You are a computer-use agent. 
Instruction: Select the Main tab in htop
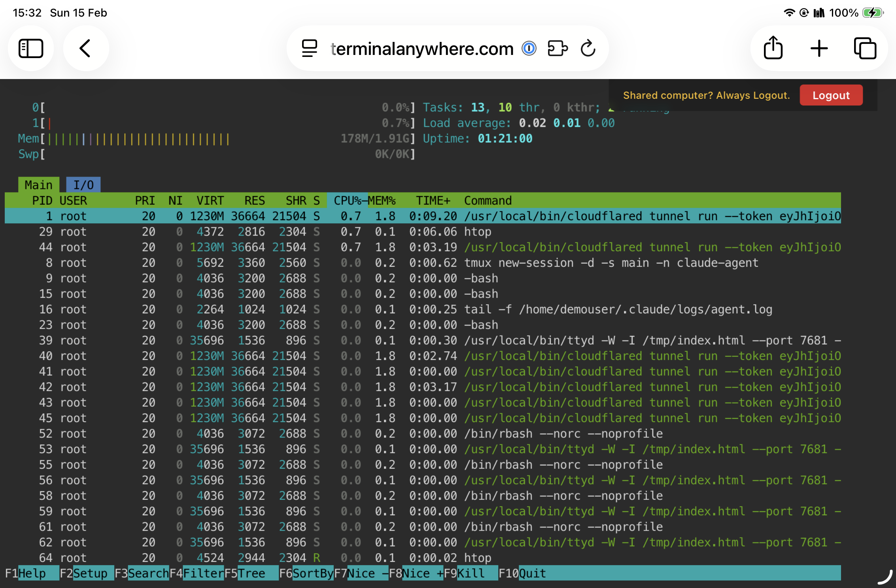point(38,184)
